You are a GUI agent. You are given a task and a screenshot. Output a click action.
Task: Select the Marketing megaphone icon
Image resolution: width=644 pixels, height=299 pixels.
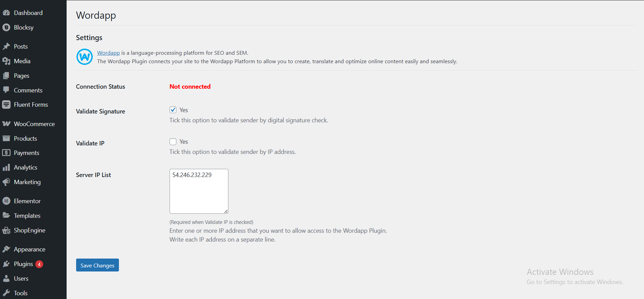pos(6,182)
